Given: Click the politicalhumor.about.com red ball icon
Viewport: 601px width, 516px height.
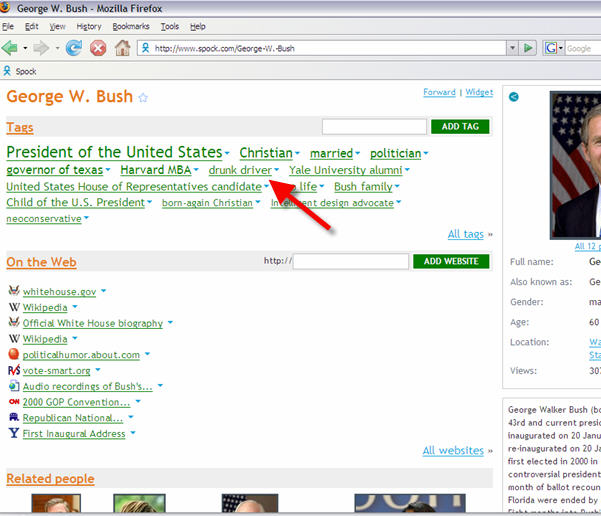Looking at the screenshot, I should [14, 353].
